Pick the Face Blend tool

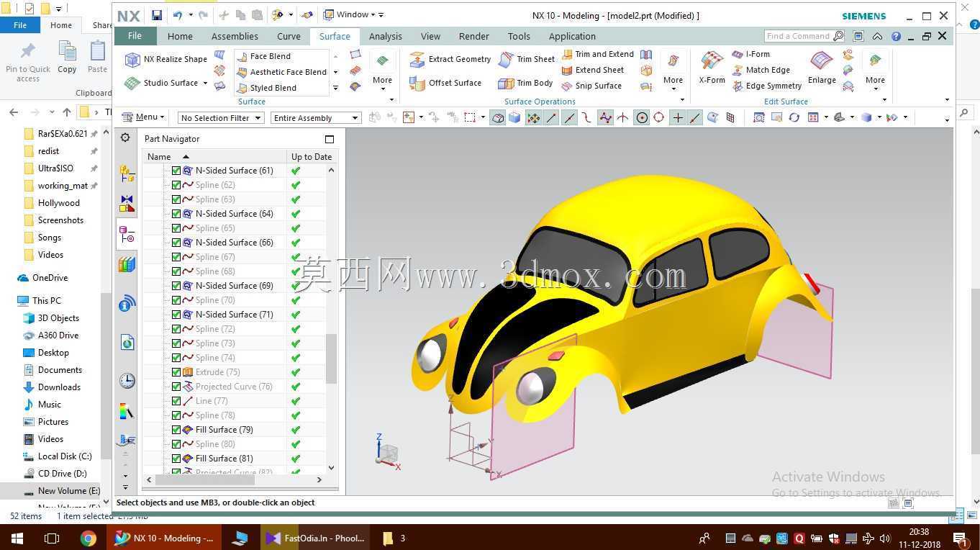click(x=263, y=56)
